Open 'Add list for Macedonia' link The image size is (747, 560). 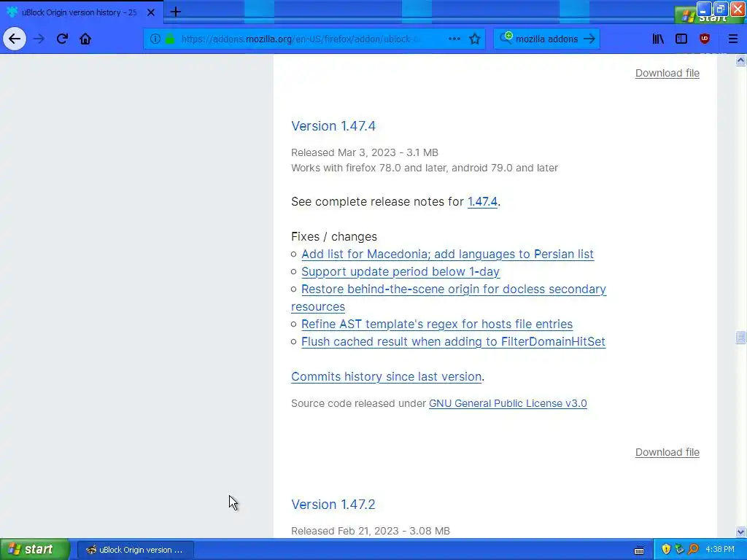(447, 254)
